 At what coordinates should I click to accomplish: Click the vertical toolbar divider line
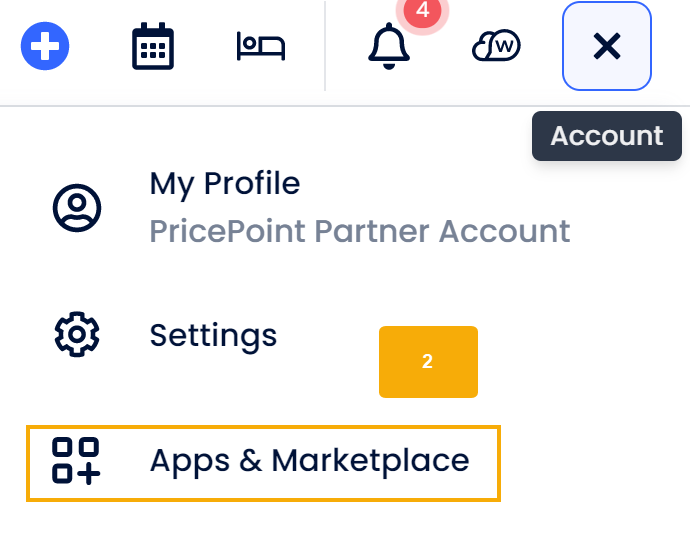325,46
